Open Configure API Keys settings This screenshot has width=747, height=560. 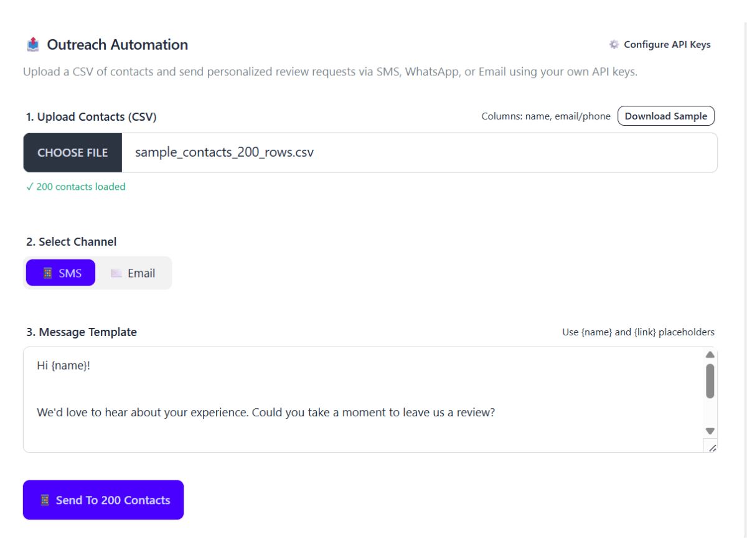(667, 45)
